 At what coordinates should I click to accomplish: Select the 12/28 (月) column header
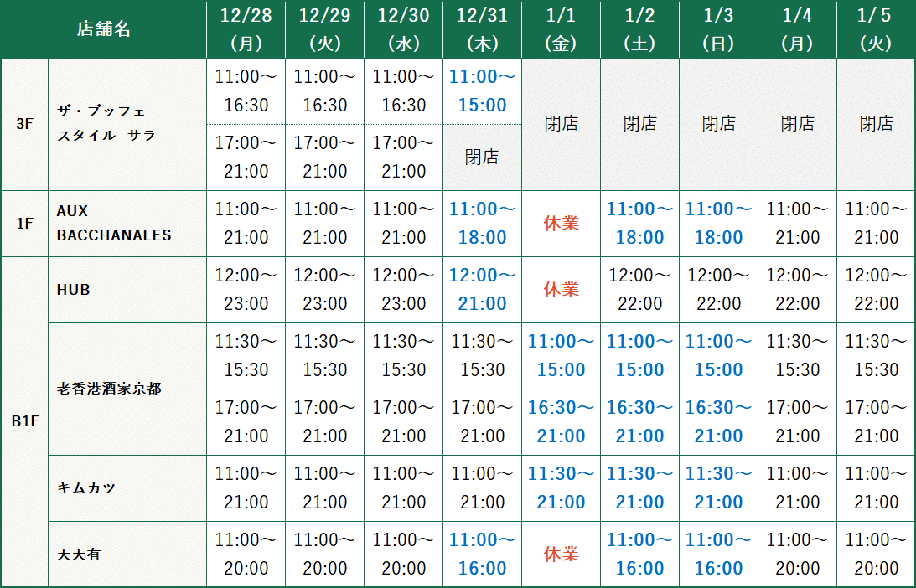[246, 29]
